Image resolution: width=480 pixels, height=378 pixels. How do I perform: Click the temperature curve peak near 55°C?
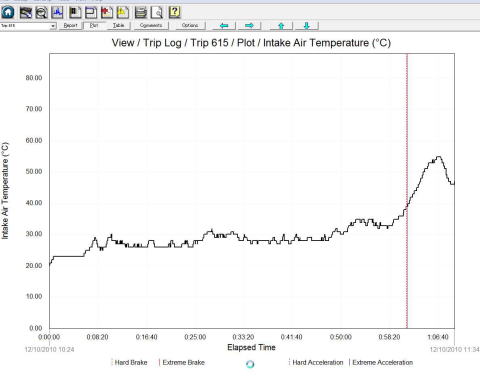click(x=439, y=157)
